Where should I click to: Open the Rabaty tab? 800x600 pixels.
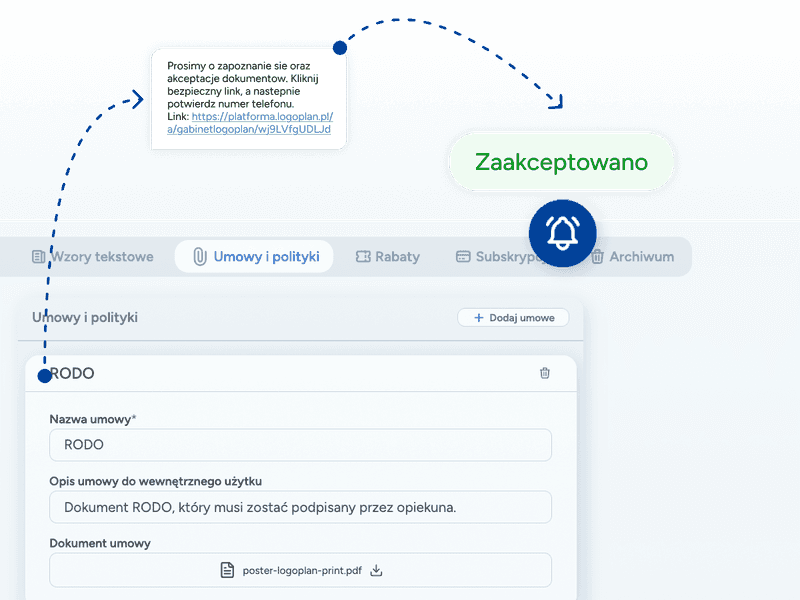tap(387, 256)
